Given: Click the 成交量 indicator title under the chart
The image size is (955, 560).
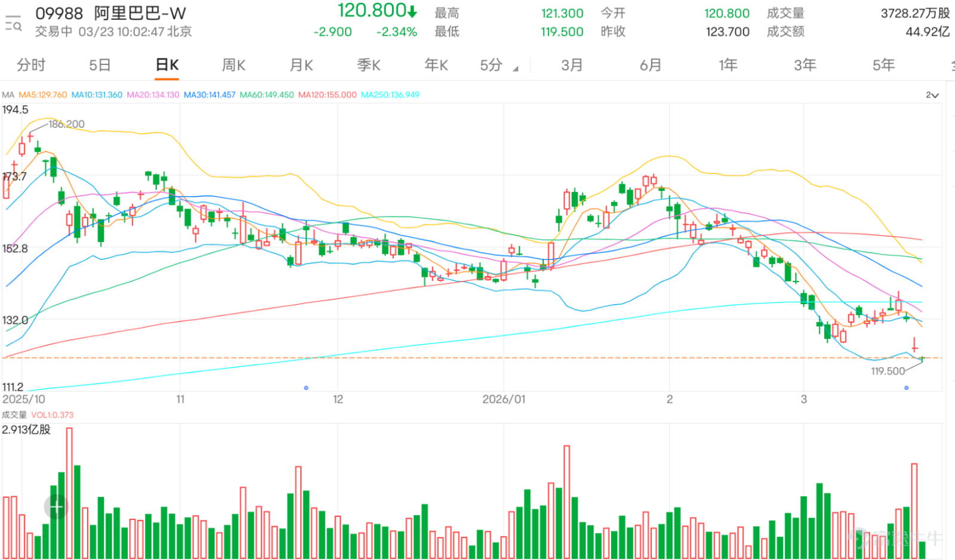Looking at the screenshot, I should click(14, 415).
